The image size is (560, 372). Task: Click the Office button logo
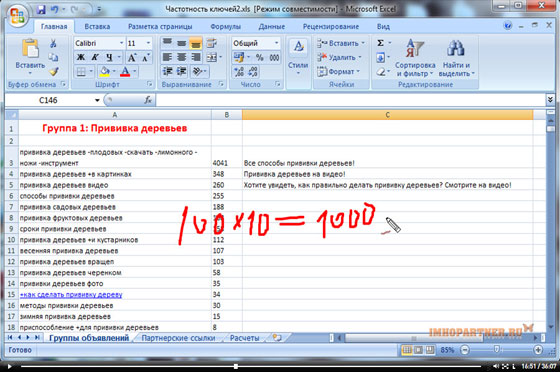17,15
